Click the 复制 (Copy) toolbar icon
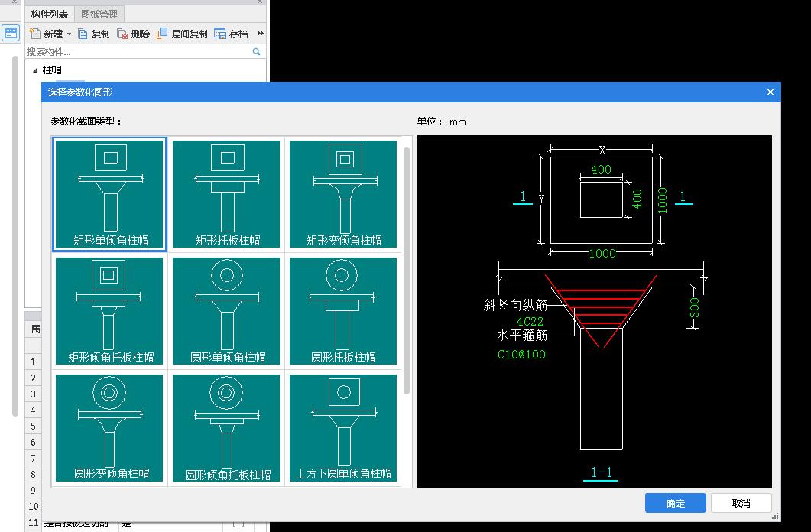The height and width of the screenshot is (532, 811). 83,34
